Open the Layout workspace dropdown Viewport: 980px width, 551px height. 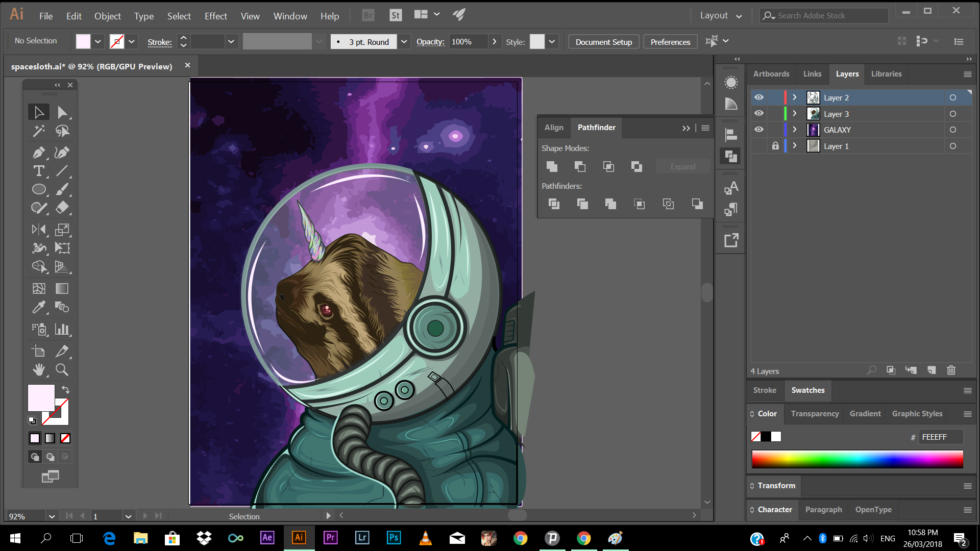click(x=721, y=16)
